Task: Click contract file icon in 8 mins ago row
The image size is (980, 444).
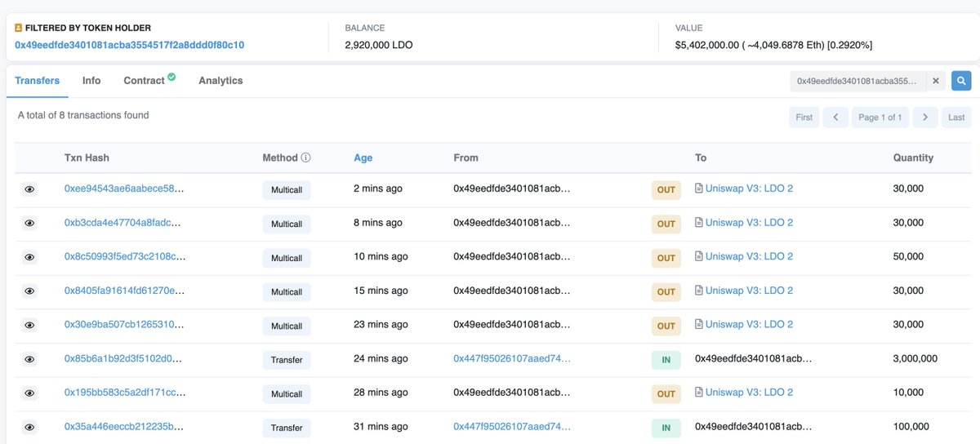Action: click(x=699, y=223)
